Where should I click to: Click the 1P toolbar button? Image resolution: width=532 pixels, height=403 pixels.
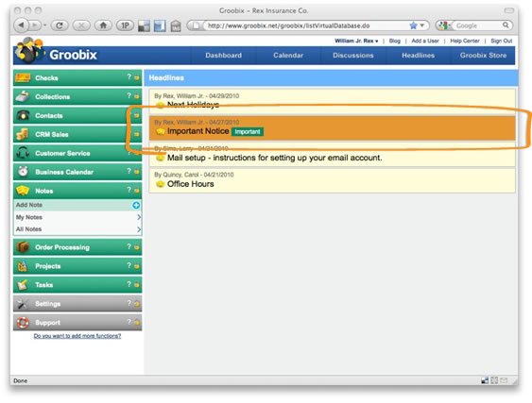[x=125, y=25]
